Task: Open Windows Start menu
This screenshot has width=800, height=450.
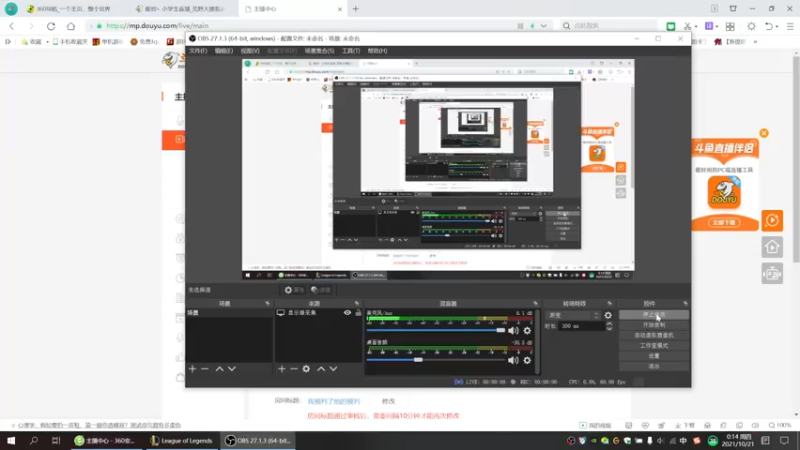Action: coord(11,440)
